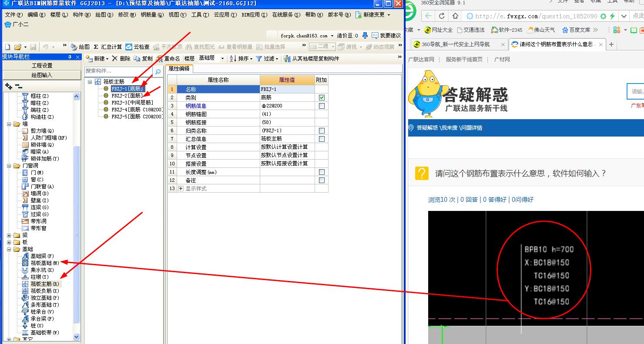Run 汇总计算 summary calculation
Image resolution: width=644 pixels, height=344 pixels.
108,47
